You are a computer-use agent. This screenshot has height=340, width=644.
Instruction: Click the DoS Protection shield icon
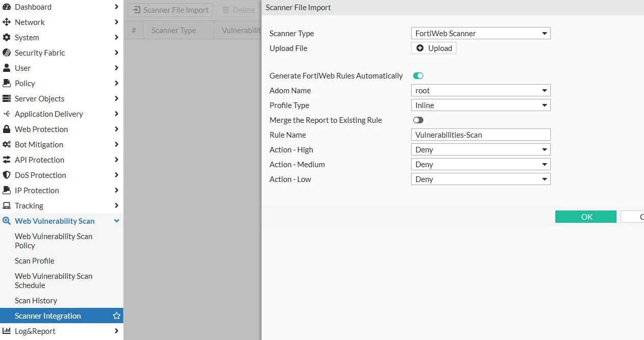pyautogui.click(x=7, y=175)
